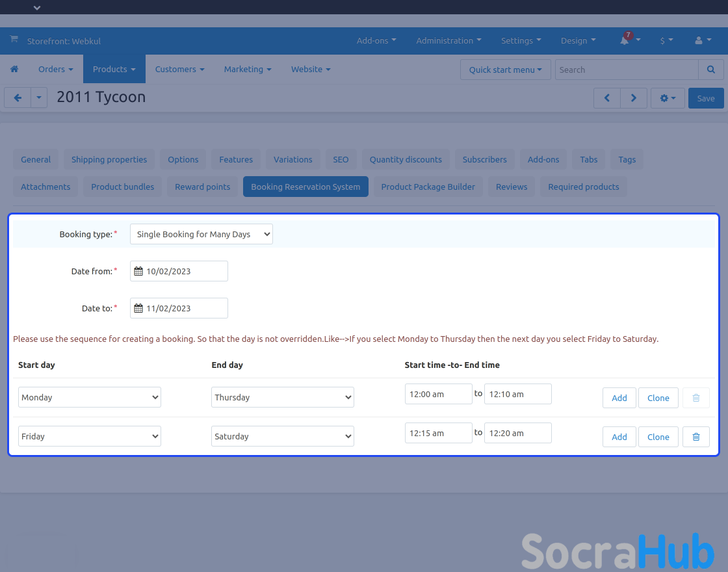
Task: Open the notifications bell icon
Action: coord(625,40)
